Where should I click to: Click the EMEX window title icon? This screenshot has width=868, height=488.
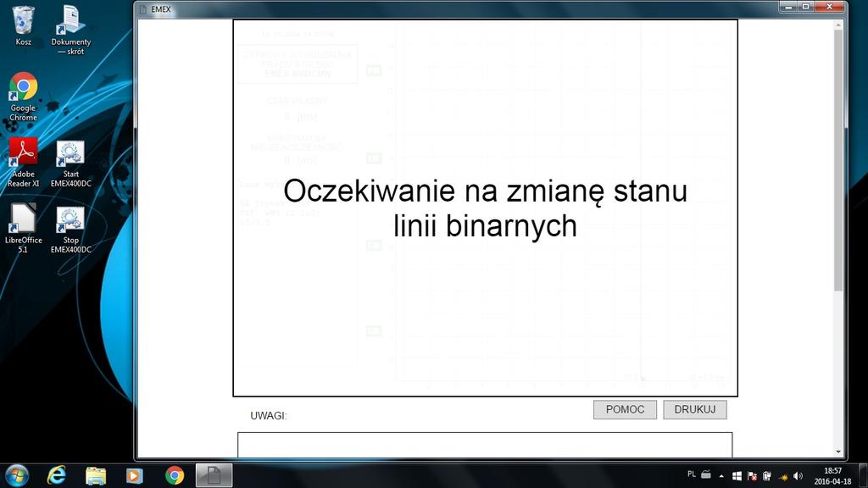143,9
